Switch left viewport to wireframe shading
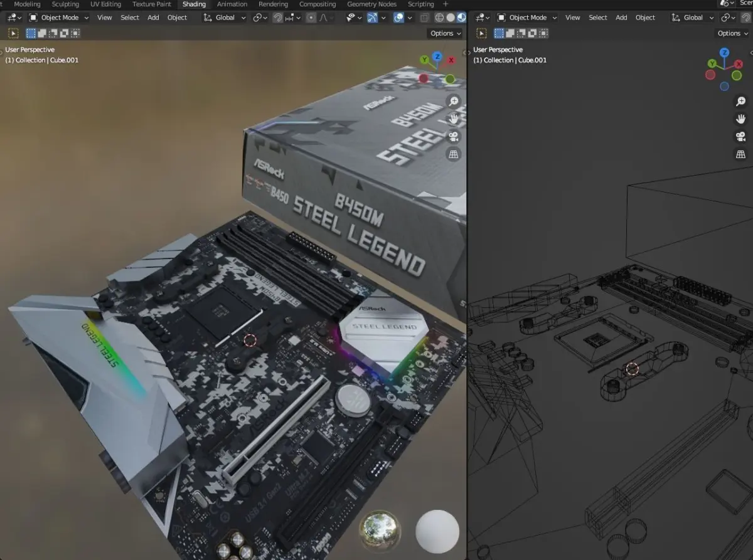 439,18
